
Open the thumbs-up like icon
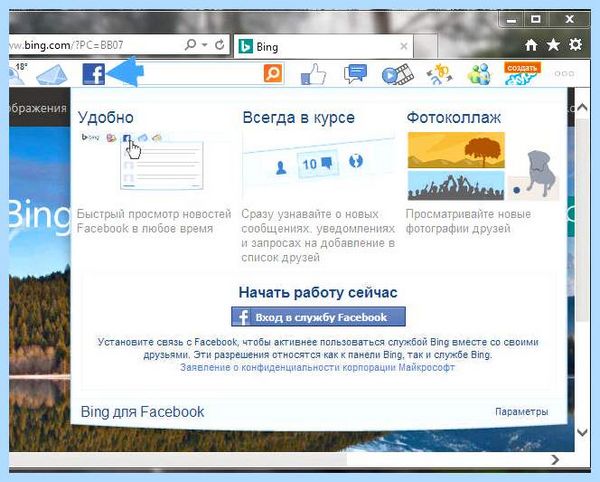[x=313, y=74]
